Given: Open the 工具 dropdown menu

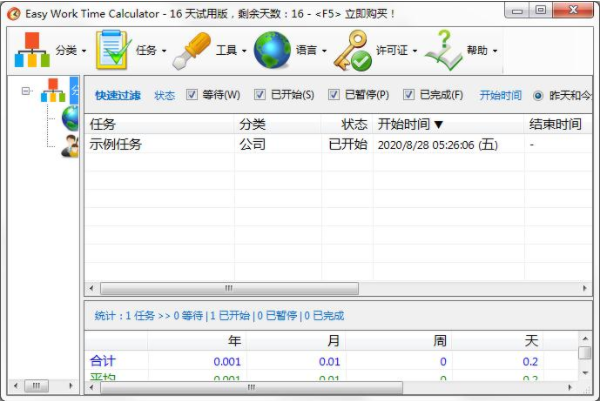Looking at the screenshot, I should click(244, 51).
